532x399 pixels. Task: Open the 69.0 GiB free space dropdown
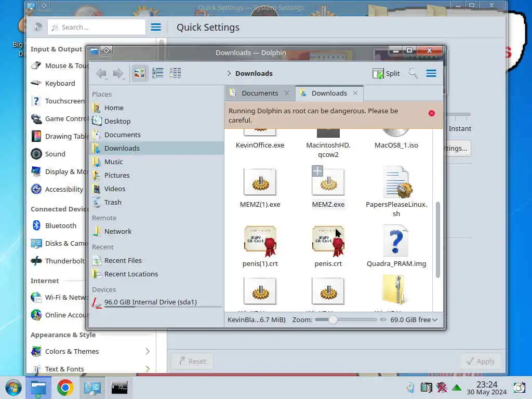(x=414, y=320)
